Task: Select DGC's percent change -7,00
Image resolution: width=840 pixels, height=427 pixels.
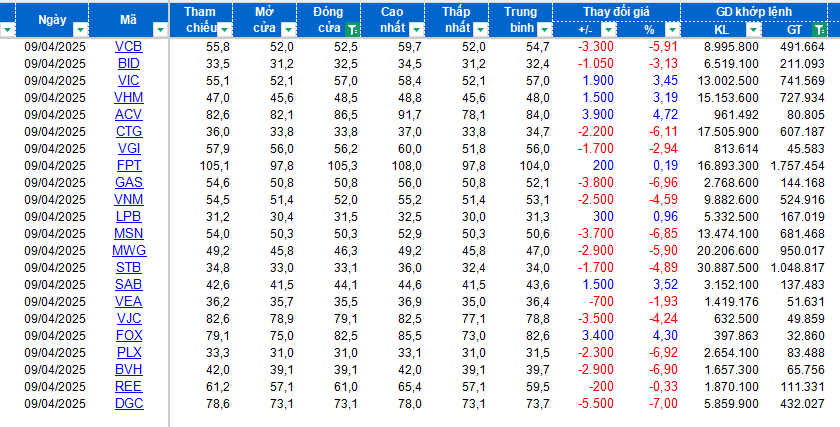Action: click(663, 403)
